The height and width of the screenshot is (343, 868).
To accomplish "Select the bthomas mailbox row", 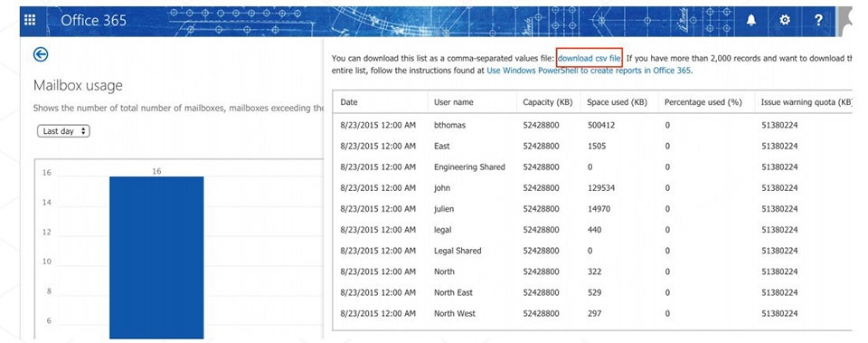I will tap(591, 125).
